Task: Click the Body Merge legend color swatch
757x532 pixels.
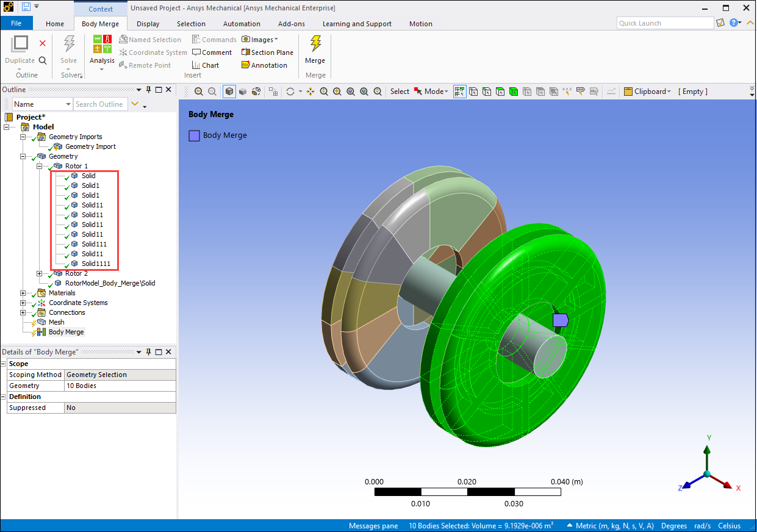Action: coord(194,135)
